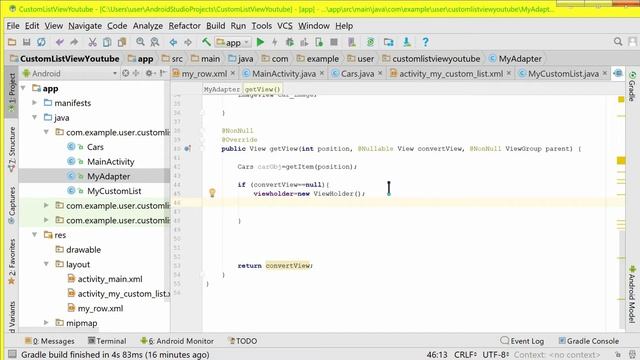640x360 pixels.
Task: Click the navigate Forward arrow icon
Action: click(188, 42)
